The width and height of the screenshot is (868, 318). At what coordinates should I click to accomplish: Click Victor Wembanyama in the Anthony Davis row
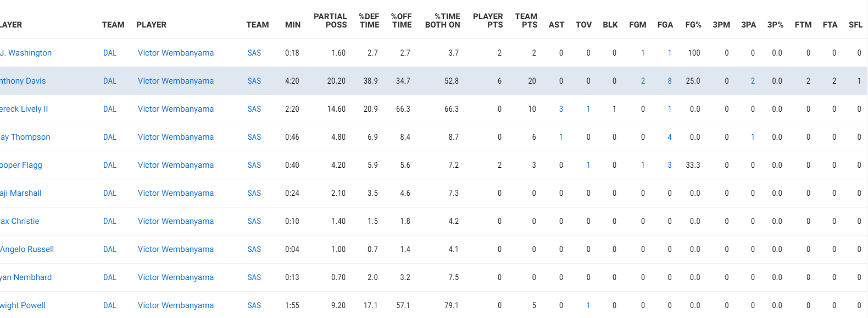(x=176, y=81)
